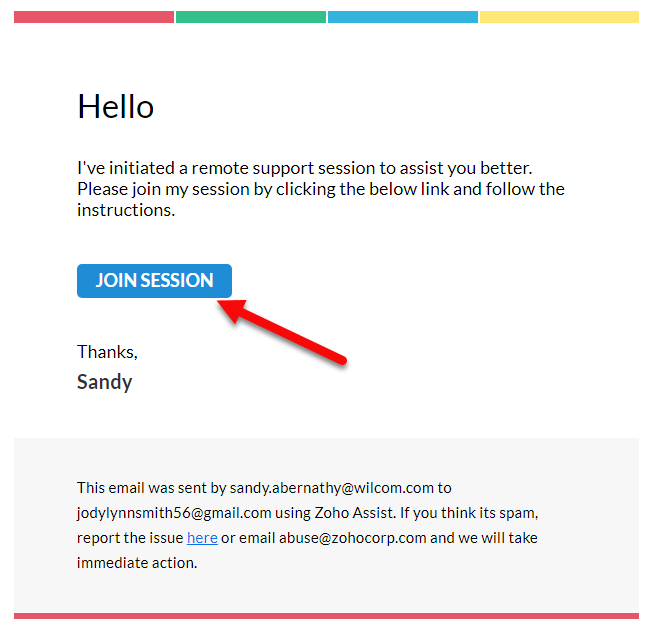Screen dimensions: 655x627
Task: Click the 'Zoho Assist' text in footer
Action: (355, 513)
